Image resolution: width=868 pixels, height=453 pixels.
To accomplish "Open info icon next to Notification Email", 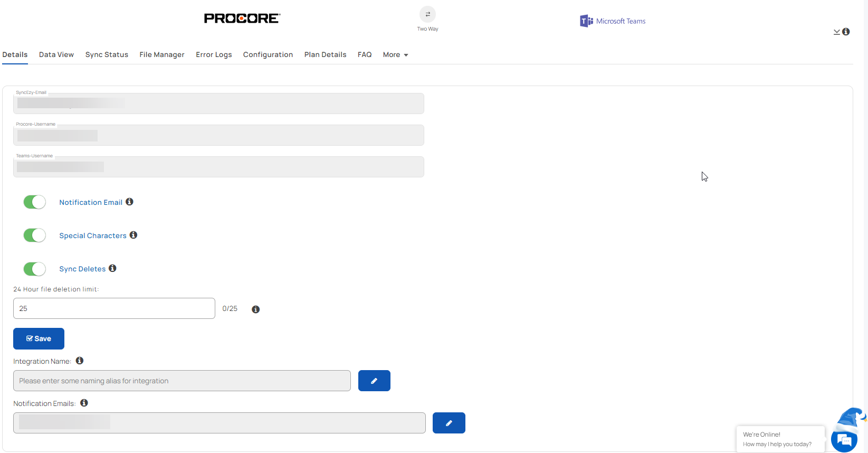I will click(129, 202).
